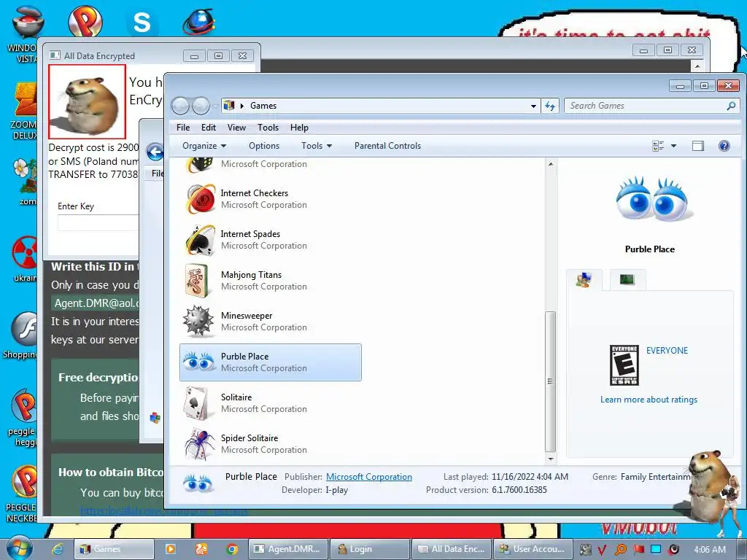The width and height of the screenshot is (747, 560).
Task: Open the Skype desktop shortcut
Action: point(142,21)
